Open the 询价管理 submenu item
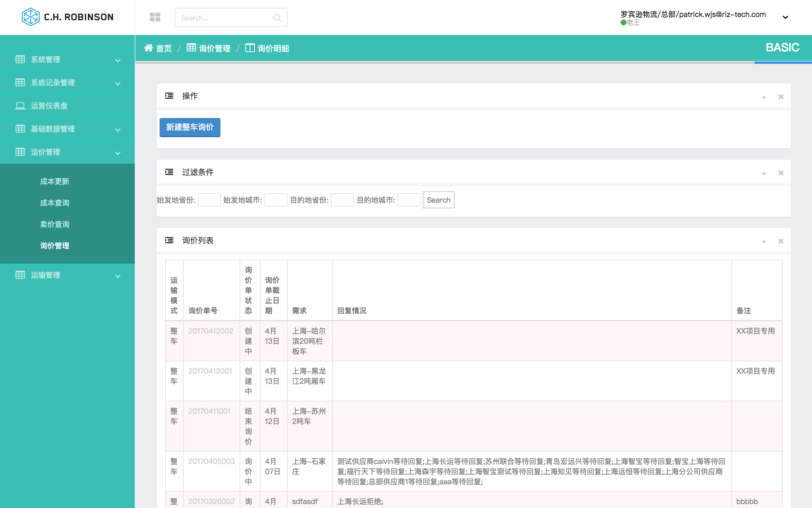812x508 pixels. click(55, 246)
